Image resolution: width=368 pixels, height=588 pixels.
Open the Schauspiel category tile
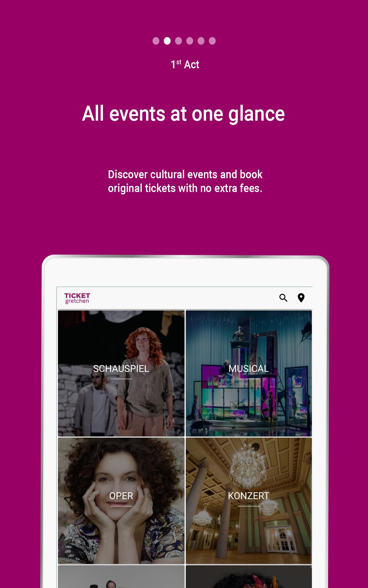[x=121, y=373]
